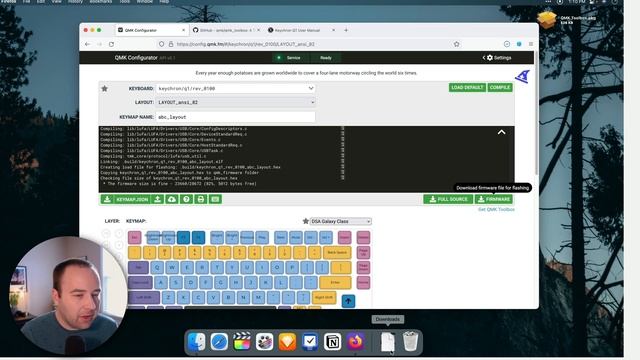Open Finder in the Dock
Viewport: 640px width, 360px height.
pyautogui.click(x=196, y=342)
